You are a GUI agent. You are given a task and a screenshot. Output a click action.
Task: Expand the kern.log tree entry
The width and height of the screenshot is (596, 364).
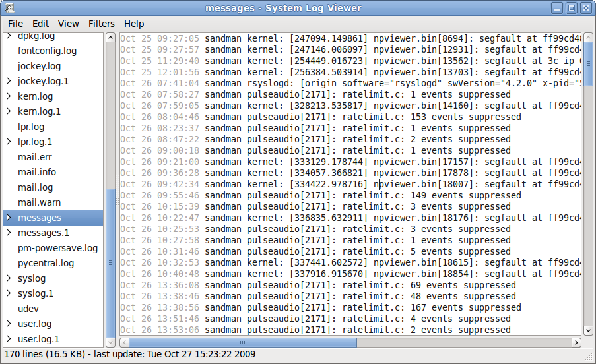(9, 96)
